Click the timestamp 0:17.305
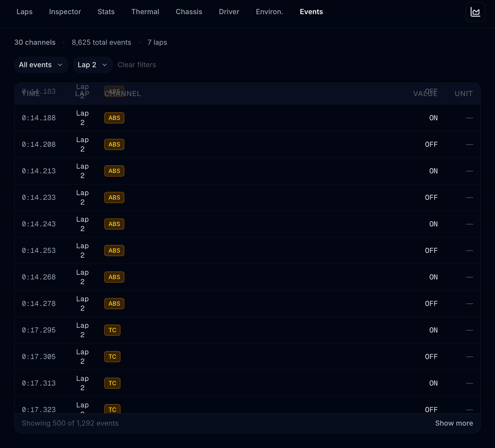 (x=39, y=357)
